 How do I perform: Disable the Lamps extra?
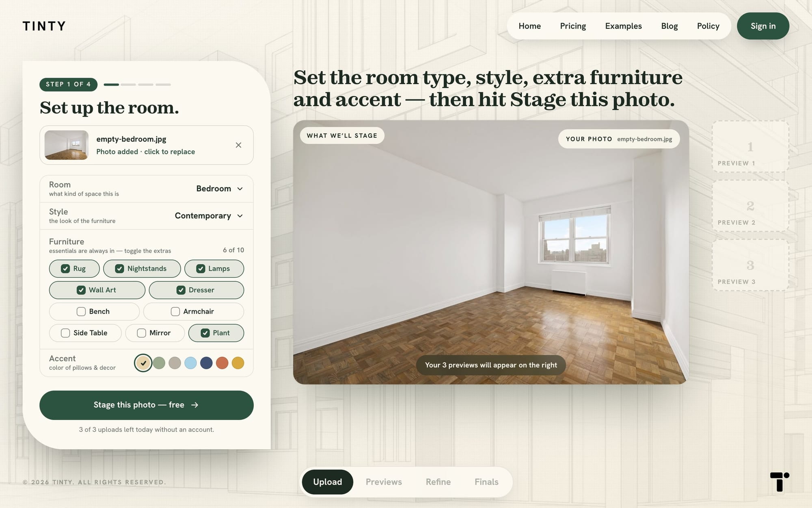(214, 269)
